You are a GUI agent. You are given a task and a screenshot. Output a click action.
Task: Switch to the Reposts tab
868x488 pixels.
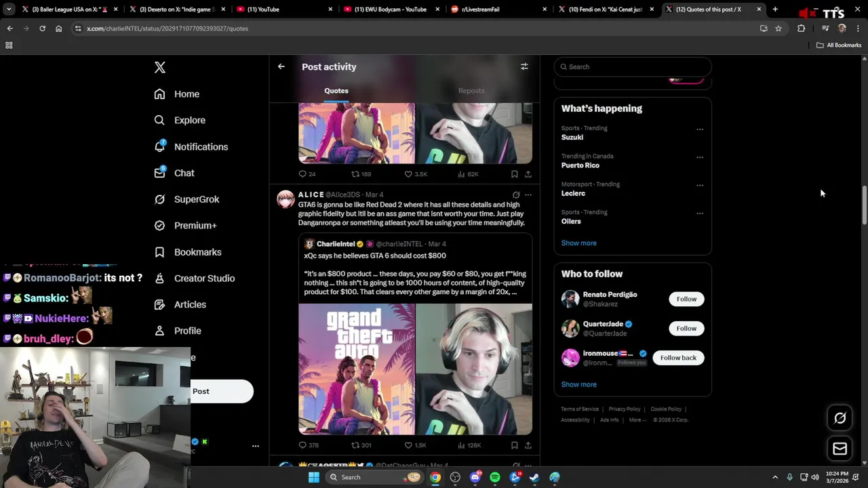pos(471,91)
